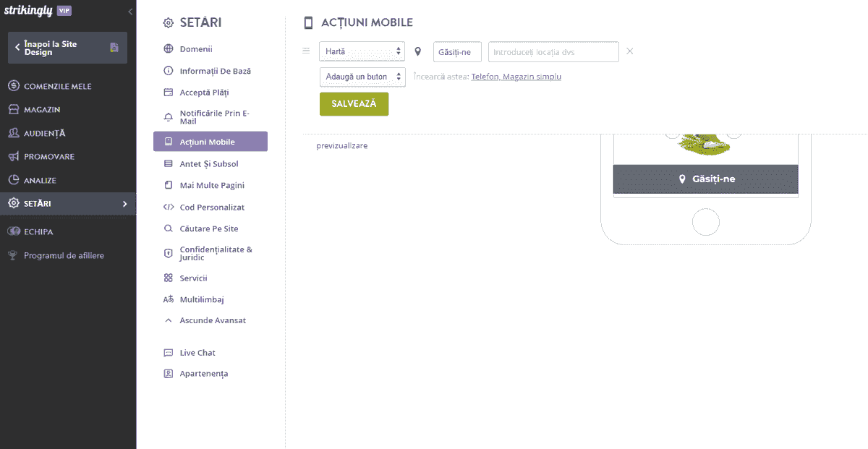Remove the Hartă action with X
This screenshot has width=868, height=449.
(630, 51)
